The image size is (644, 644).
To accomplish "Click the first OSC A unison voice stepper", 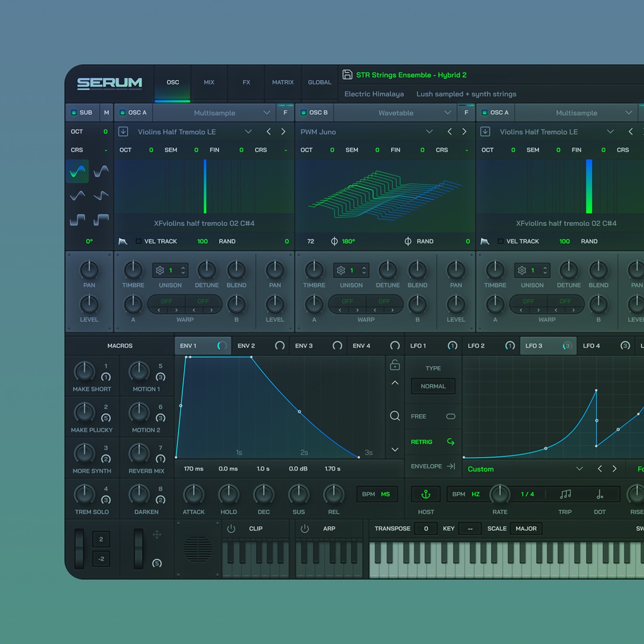I will coord(183,270).
